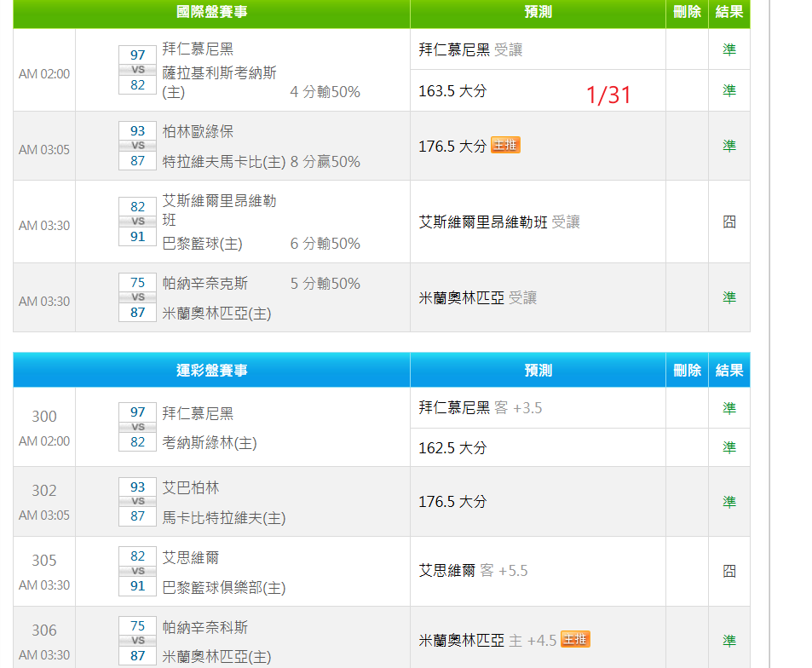812x668 pixels.
Task: Select the prediction 艾思維爾 客 +5.5
Action: (x=473, y=571)
